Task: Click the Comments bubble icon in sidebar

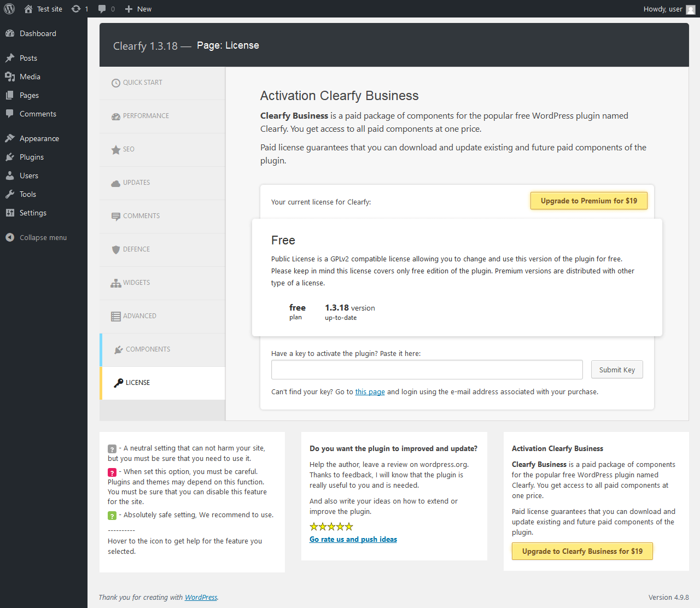Action: (x=10, y=114)
